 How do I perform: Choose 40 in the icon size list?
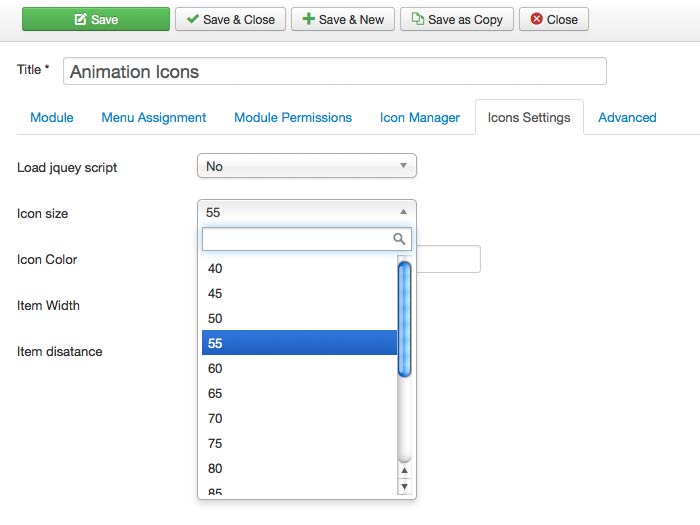click(298, 268)
